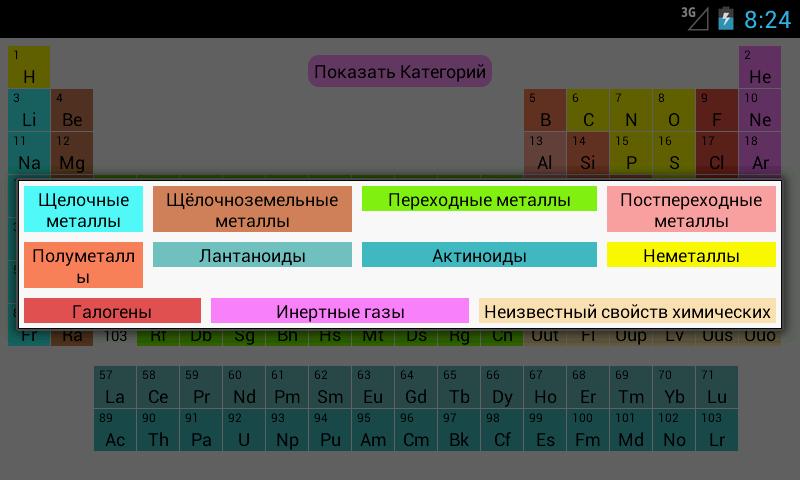Select the Argon (Ar) cell

[x=760, y=153]
